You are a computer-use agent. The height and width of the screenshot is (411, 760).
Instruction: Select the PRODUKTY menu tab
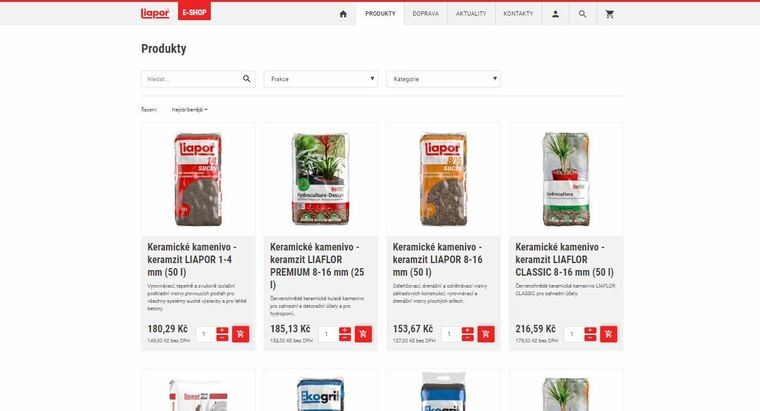[380, 14]
